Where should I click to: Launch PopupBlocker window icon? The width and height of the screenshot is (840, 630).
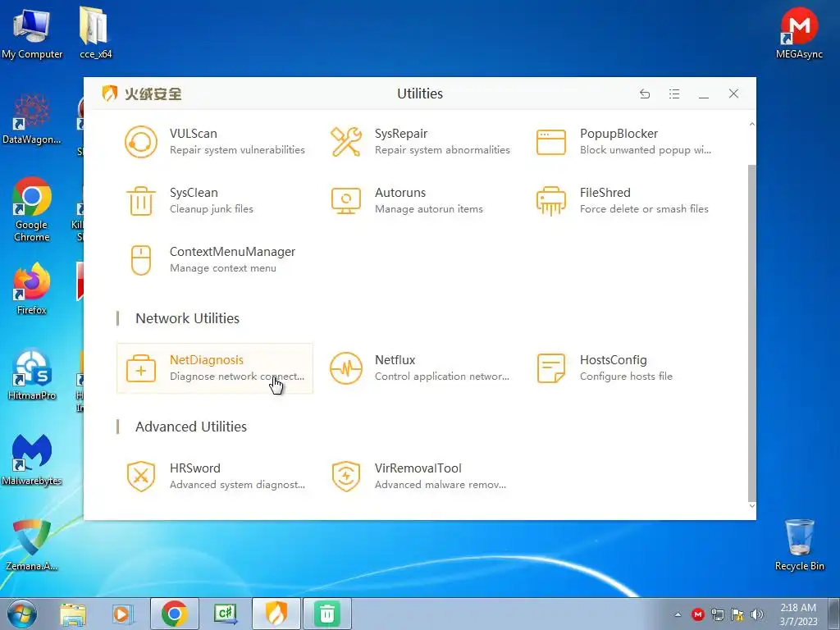pyautogui.click(x=550, y=142)
